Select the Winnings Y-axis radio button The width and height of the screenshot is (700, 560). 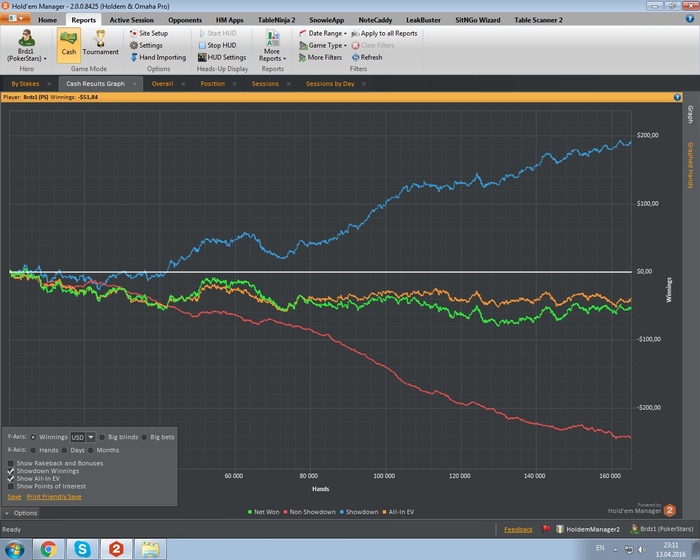(33, 437)
